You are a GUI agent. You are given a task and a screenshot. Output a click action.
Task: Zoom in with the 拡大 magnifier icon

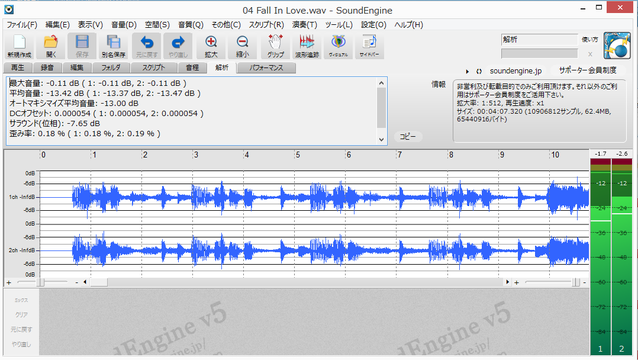[211, 46]
